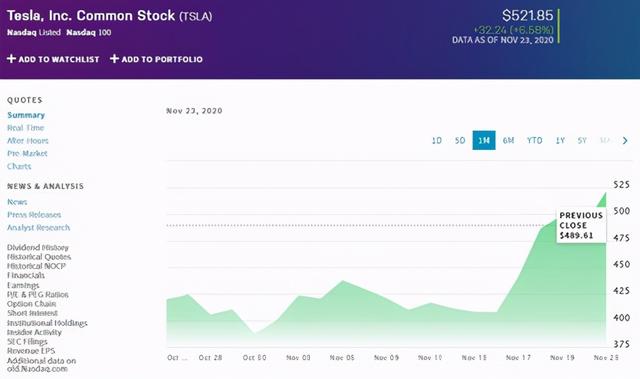
Task: Click the 475 y-axis label
Action: (x=622, y=238)
